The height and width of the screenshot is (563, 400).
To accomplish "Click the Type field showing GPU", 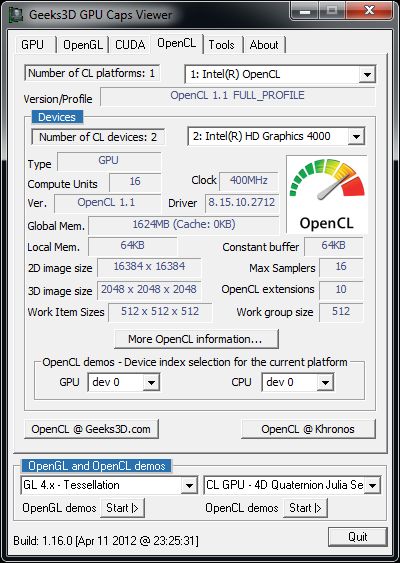I will pos(109,161).
